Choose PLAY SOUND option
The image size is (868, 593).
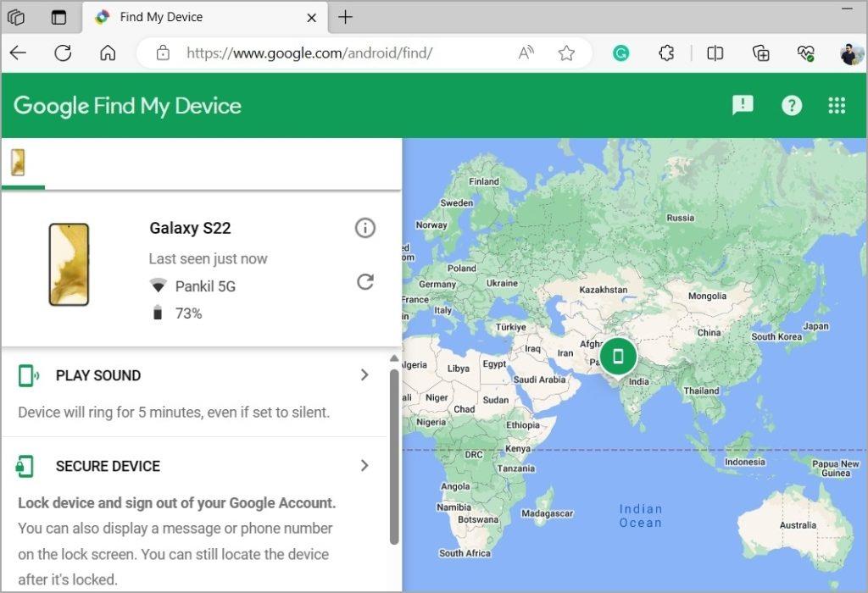click(x=98, y=375)
